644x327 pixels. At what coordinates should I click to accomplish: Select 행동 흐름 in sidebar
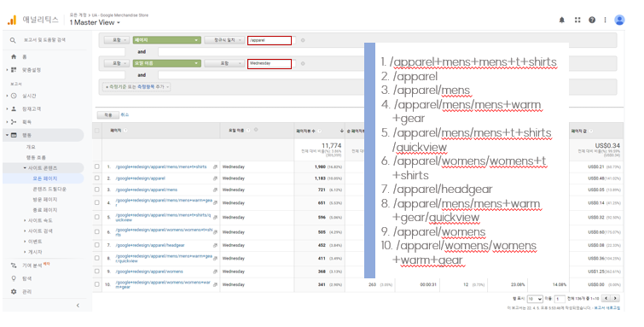point(36,158)
